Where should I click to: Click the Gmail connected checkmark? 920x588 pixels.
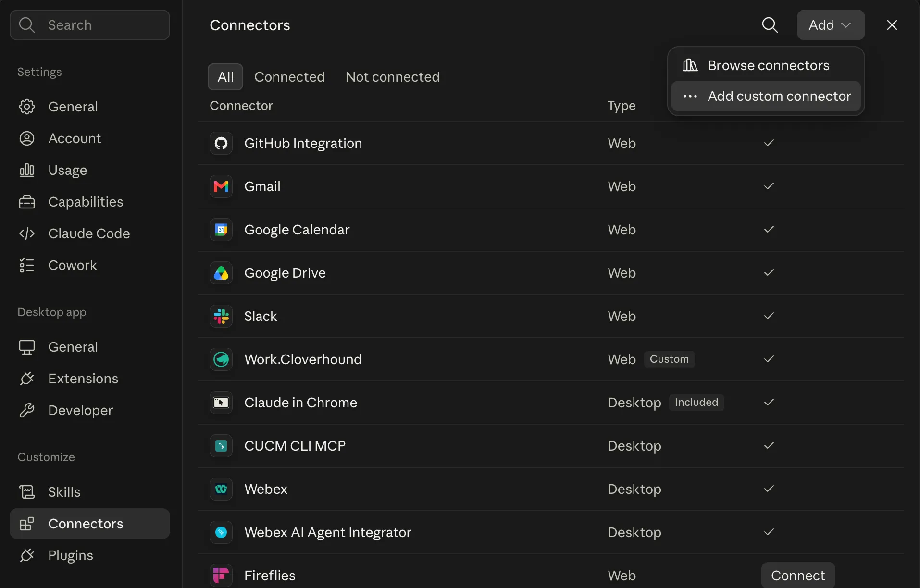pos(769,186)
